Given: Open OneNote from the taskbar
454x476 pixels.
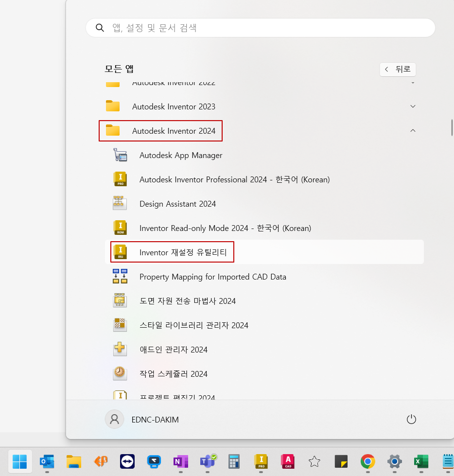Looking at the screenshot, I should [x=180, y=461].
